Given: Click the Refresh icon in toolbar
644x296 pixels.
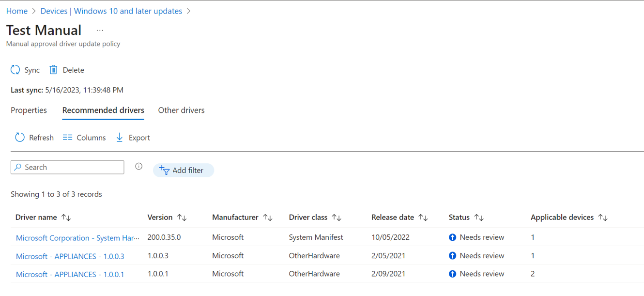Looking at the screenshot, I should tap(19, 138).
